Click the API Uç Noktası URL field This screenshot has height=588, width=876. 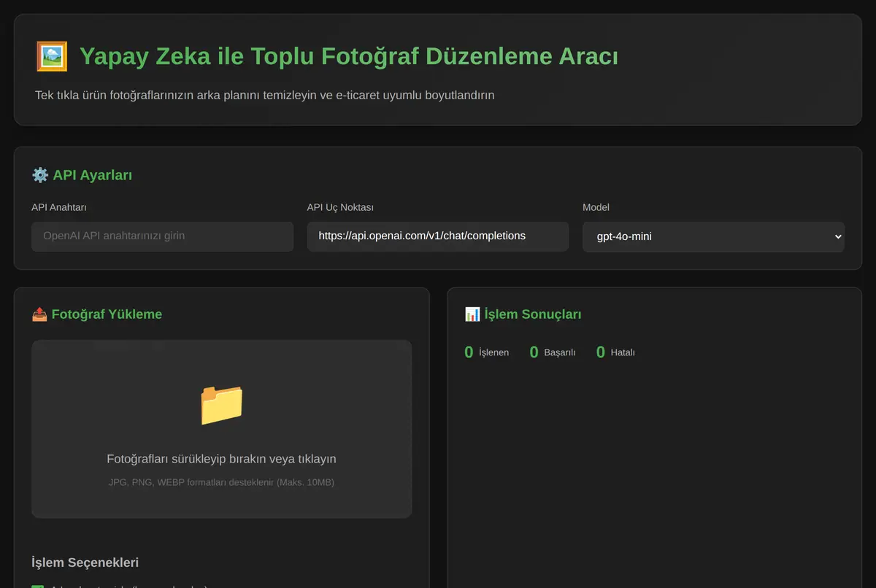438,236
